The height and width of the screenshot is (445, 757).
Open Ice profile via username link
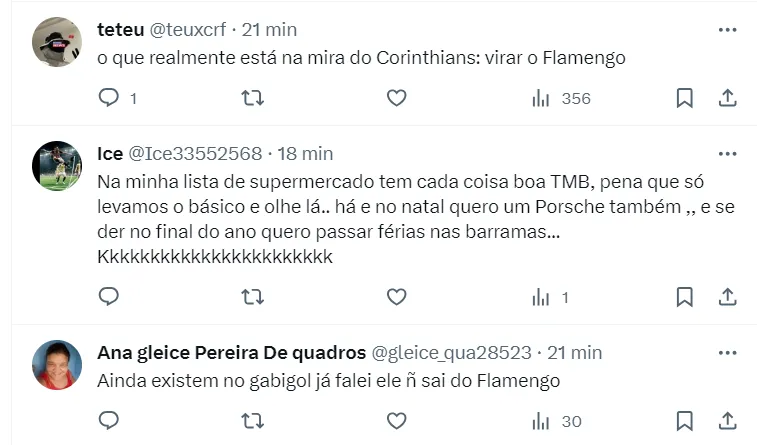(x=195, y=154)
